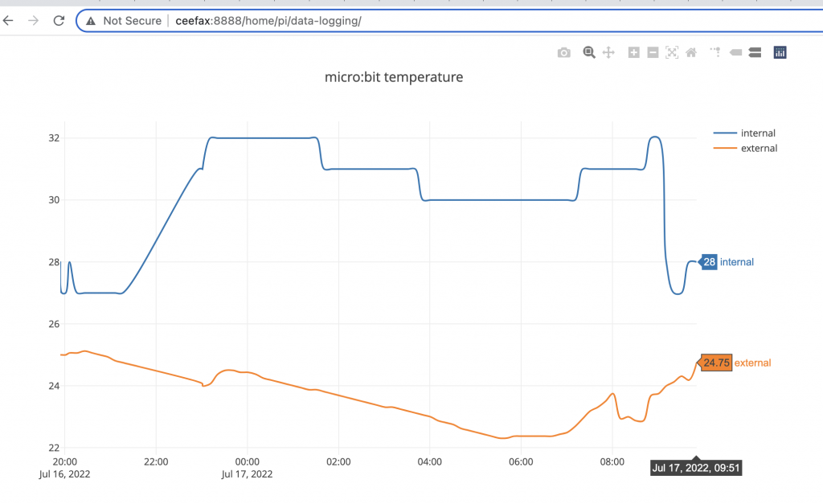Select the Zoom tool in the chart toolbar
The image size is (823, 504).
pyautogui.click(x=589, y=51)
